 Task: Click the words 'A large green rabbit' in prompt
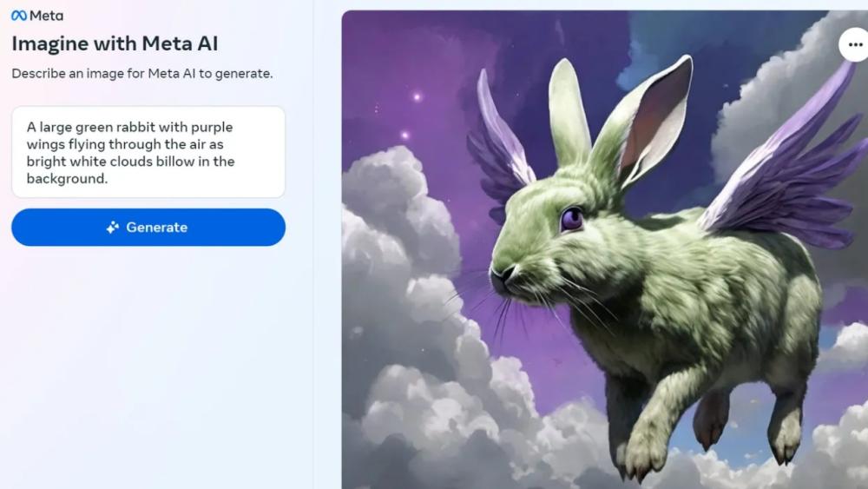pyautogui.click(x=84, y=128)
